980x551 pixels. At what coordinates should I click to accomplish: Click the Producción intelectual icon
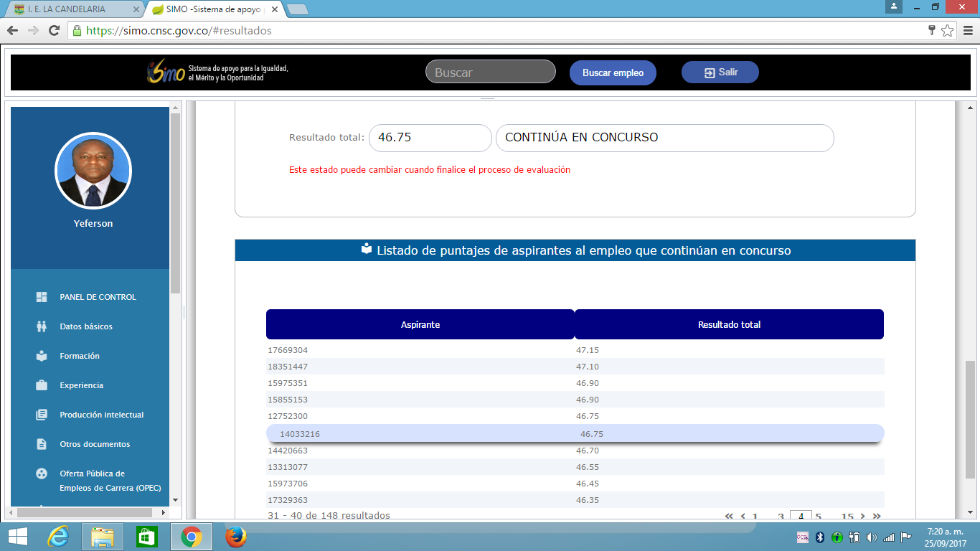click(42, 415)
